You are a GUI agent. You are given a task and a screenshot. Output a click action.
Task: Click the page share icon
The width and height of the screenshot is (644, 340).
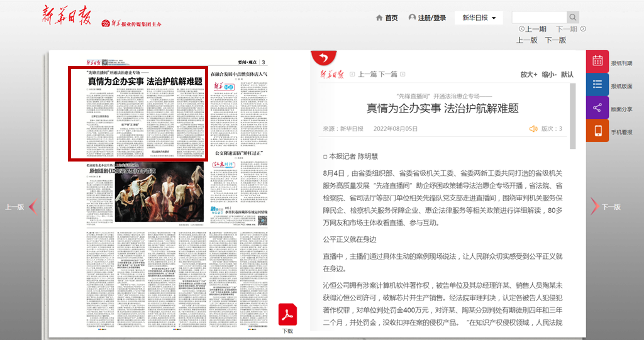click(597, 108)
